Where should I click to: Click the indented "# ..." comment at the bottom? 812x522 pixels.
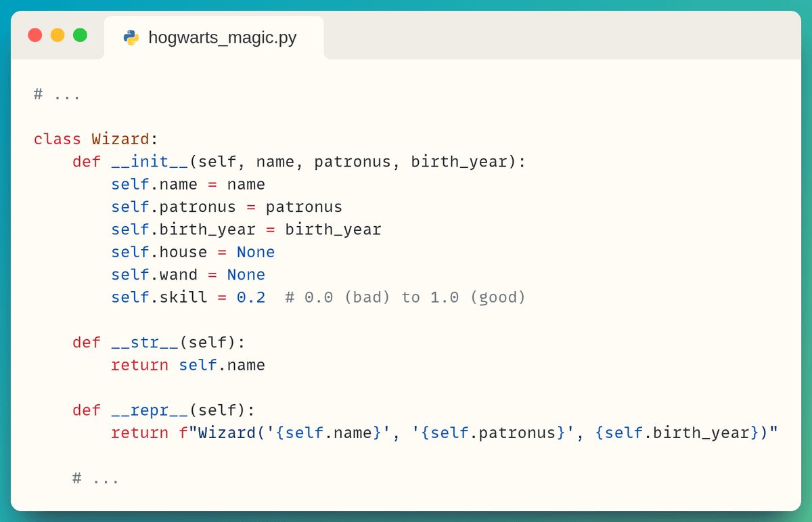pyautogui.click(x=96, y=478)
